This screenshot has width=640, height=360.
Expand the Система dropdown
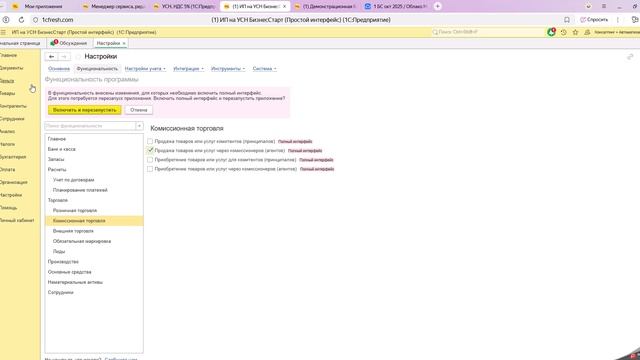[264, 69]
